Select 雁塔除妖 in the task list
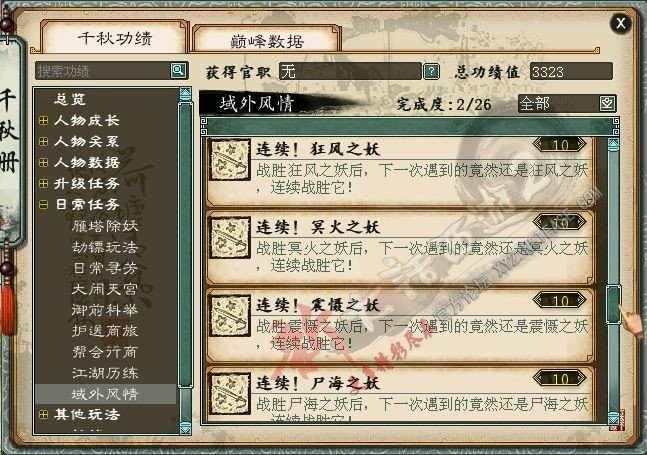The height and width of the screenshot is (455, 647). click(x=105, y=226)
